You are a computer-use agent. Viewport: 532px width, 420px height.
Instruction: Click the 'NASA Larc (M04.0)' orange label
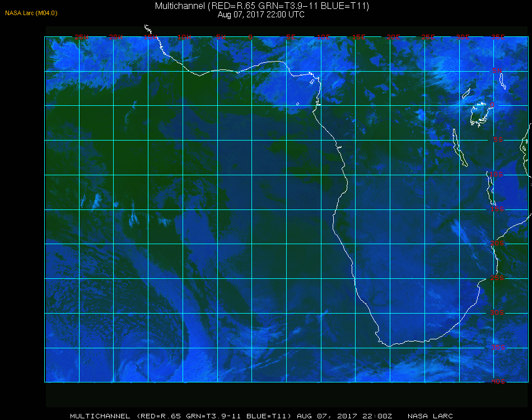coord(31,13)
